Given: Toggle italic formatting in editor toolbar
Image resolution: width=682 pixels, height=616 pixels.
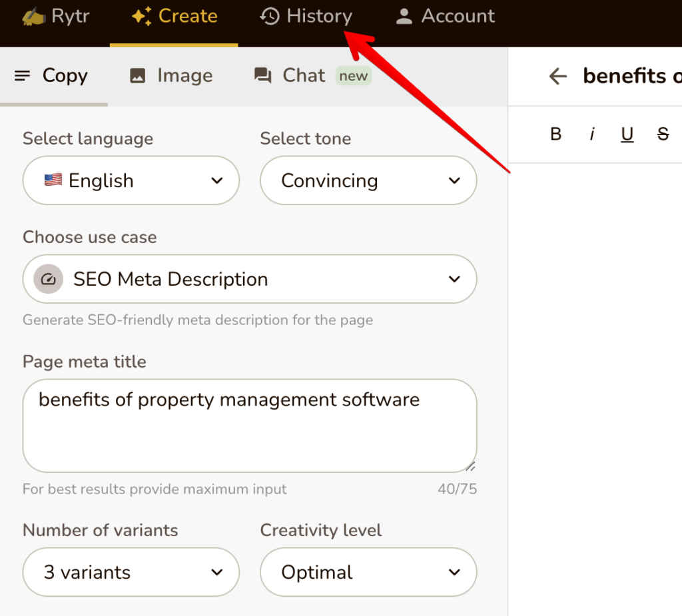Looking at the screenshot, I should pyautogui.click(x=591, y=135).
